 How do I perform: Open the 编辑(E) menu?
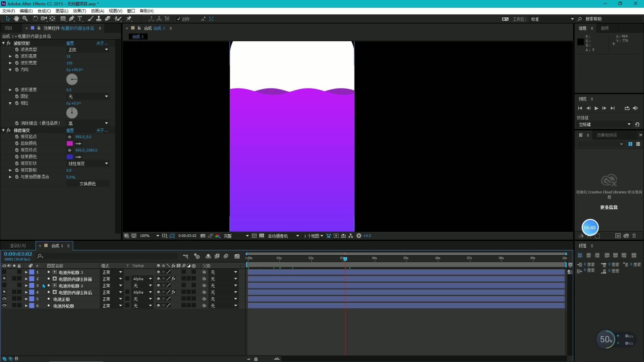(26, 11)
